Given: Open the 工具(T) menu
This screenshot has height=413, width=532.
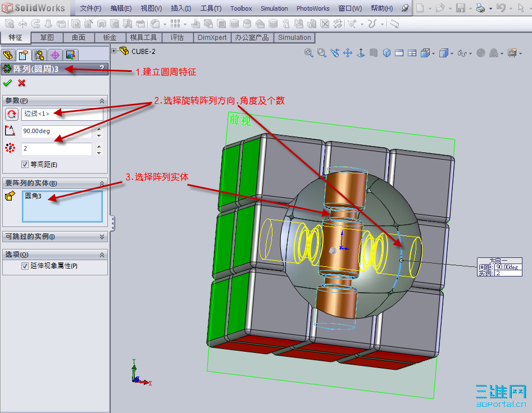Looking at the screenshot, I should pos(211,8).
